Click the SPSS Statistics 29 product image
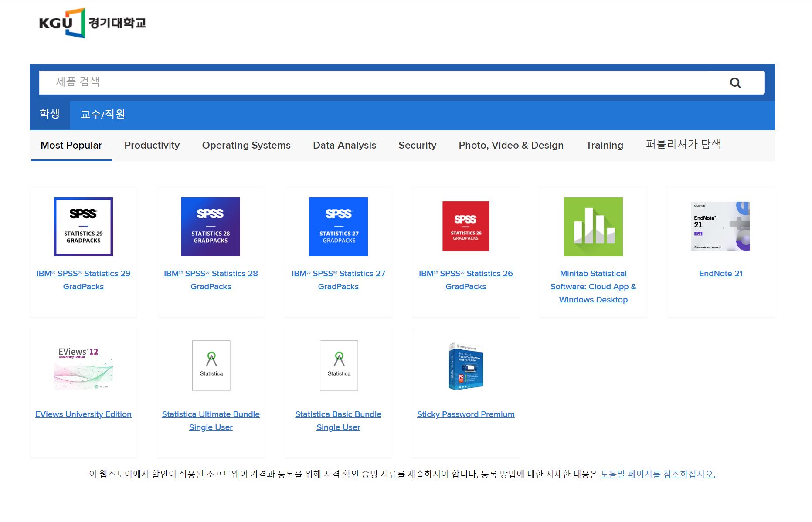Viewport: 812px width, 522px height. point(83,227)
